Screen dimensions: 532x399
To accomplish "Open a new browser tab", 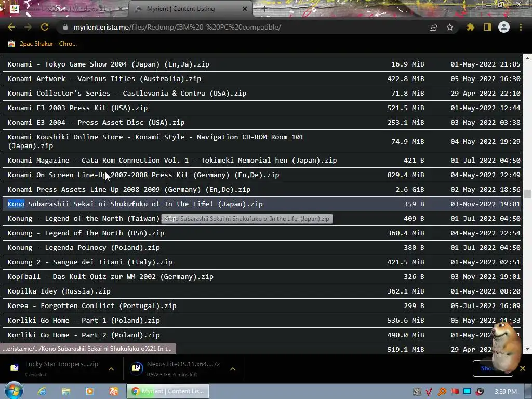I will pos(264,9).
